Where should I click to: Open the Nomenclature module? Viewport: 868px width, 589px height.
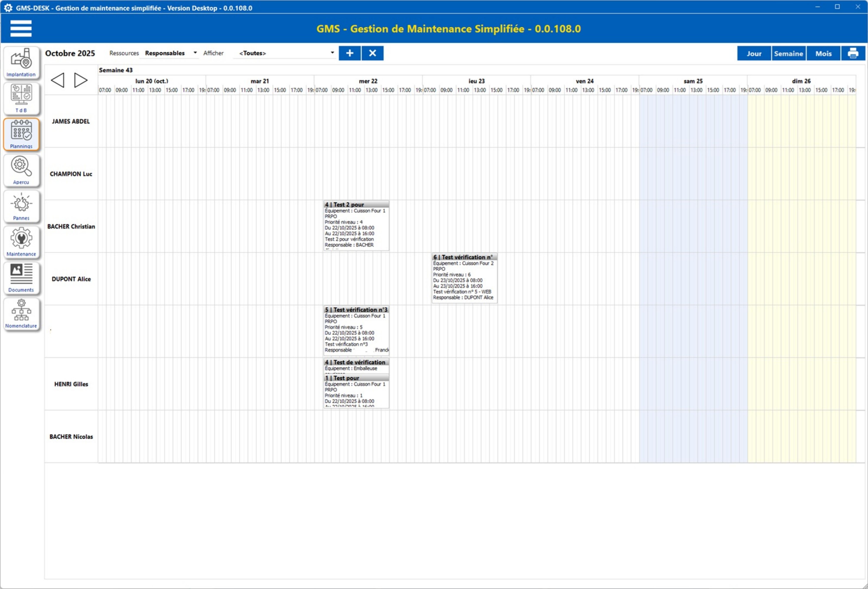pos(21,314)
